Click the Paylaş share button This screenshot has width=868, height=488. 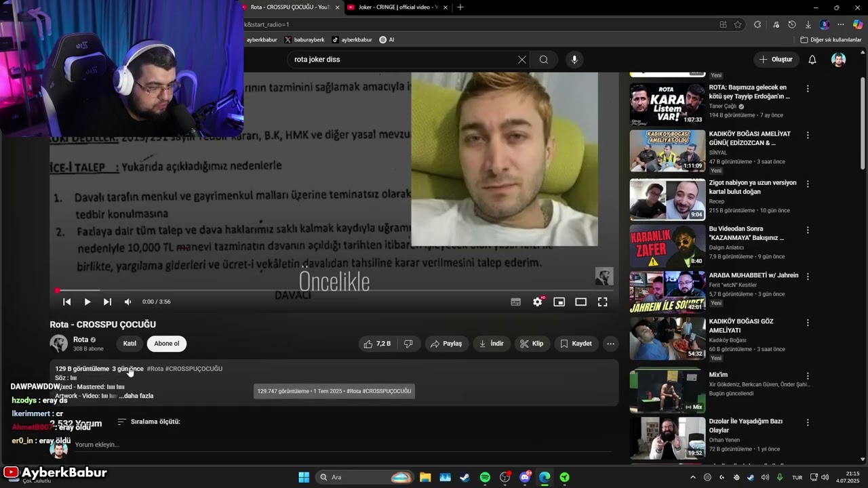point(447,344)
